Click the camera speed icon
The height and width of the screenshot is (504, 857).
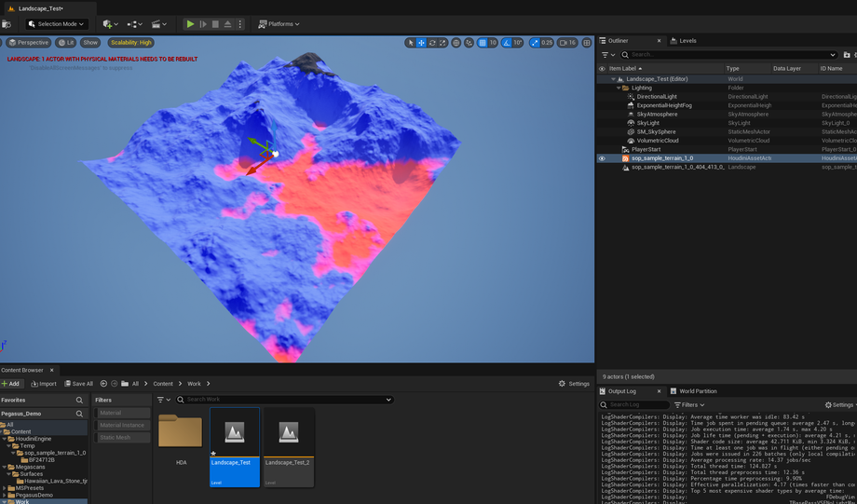coord(564,43)
